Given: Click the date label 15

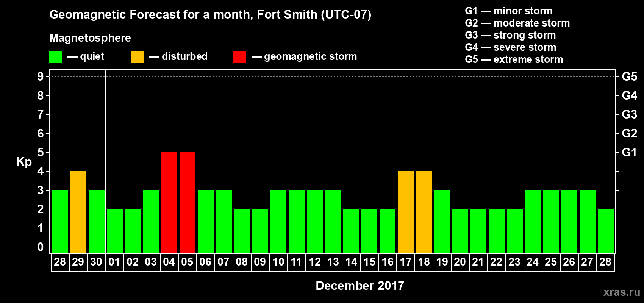Looking at the screenshot, I should point(369,262).
